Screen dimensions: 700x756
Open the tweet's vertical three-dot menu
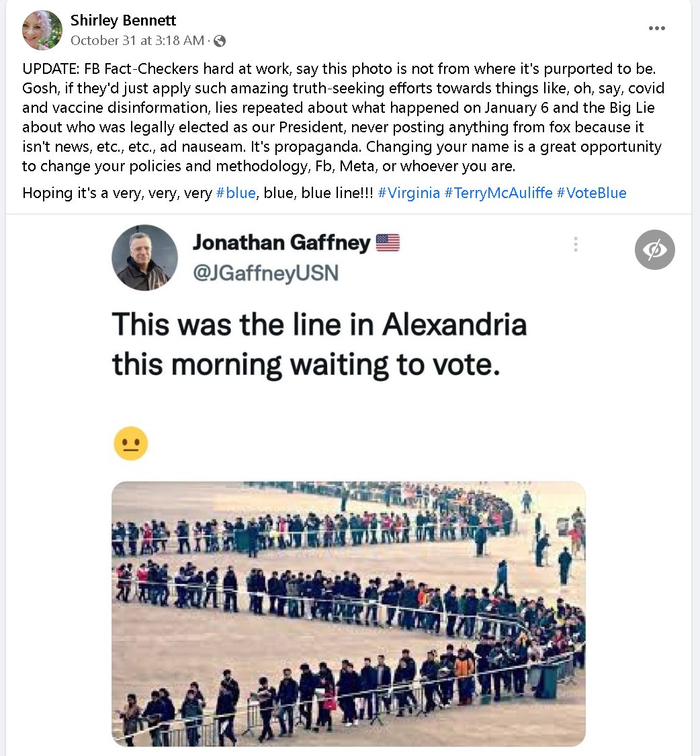575,245
